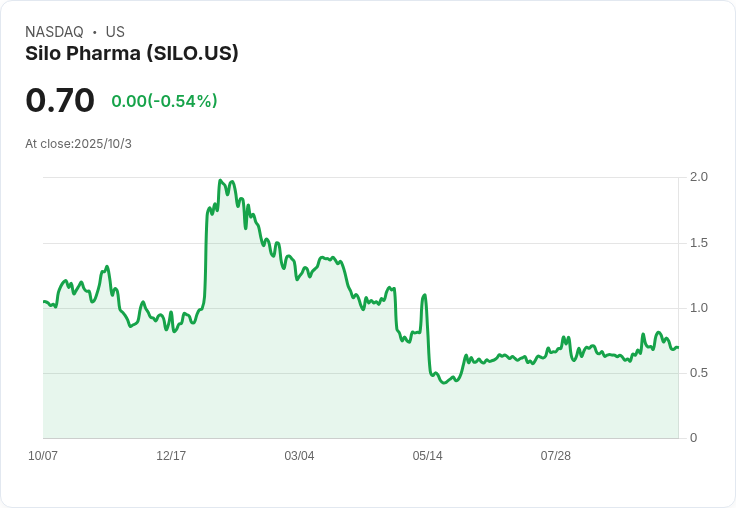Click the US market label

pyautogui.click(x=115, y=32)
